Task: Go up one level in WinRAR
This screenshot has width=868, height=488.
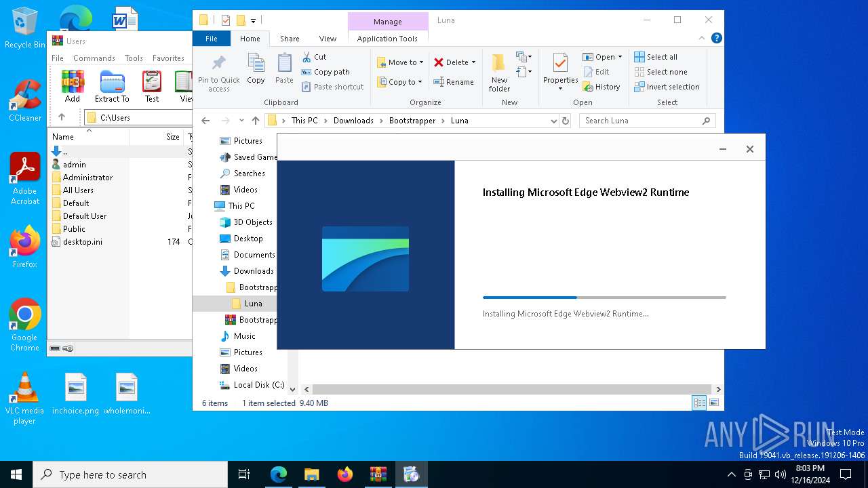Action: (62, 117)
